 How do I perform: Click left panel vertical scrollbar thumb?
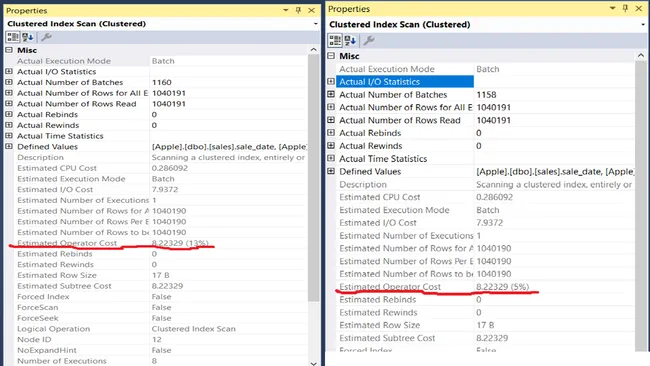pyautogui.click(x=313, y=177)
